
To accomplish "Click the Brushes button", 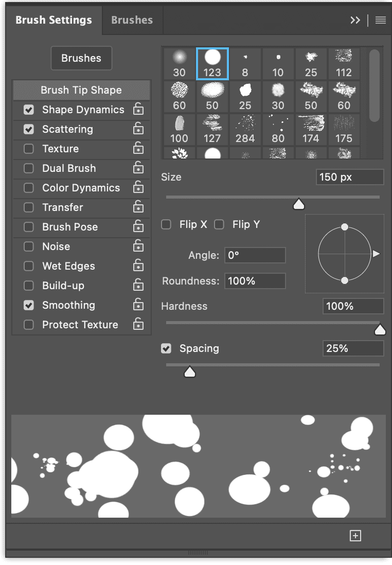I will click(81, 58).
